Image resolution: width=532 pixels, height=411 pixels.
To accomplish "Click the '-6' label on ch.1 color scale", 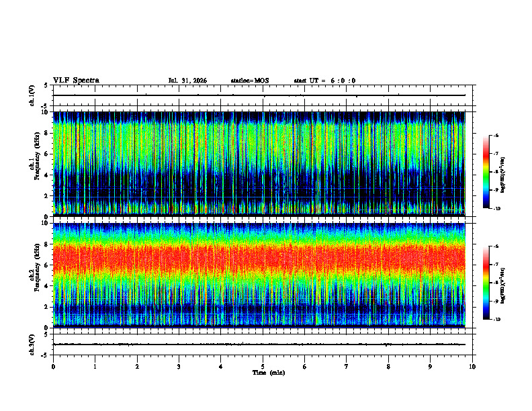I will click(496, 135).
